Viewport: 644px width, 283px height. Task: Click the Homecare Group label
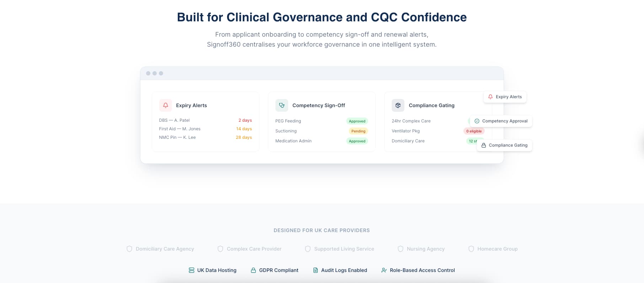pyautogui.click(x=497, y=249)
